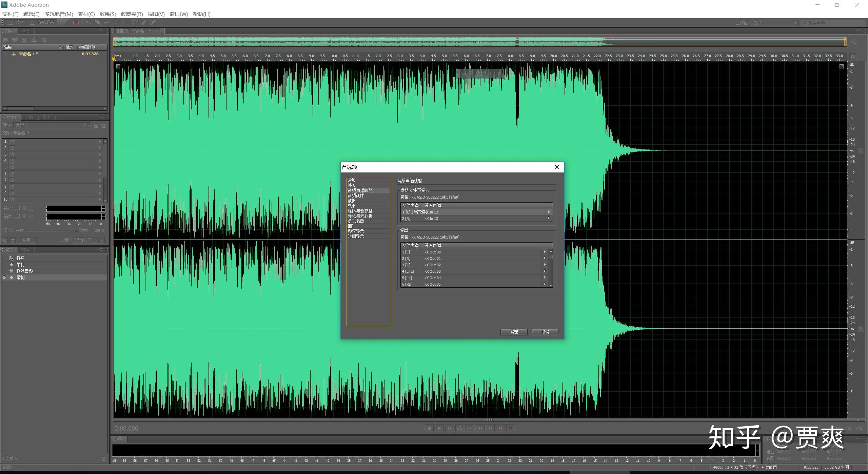Switch to 多轨混音 multitrack view button
This screenshot has height=474, width=868.
pyautogui.click(x=42, y=22)
